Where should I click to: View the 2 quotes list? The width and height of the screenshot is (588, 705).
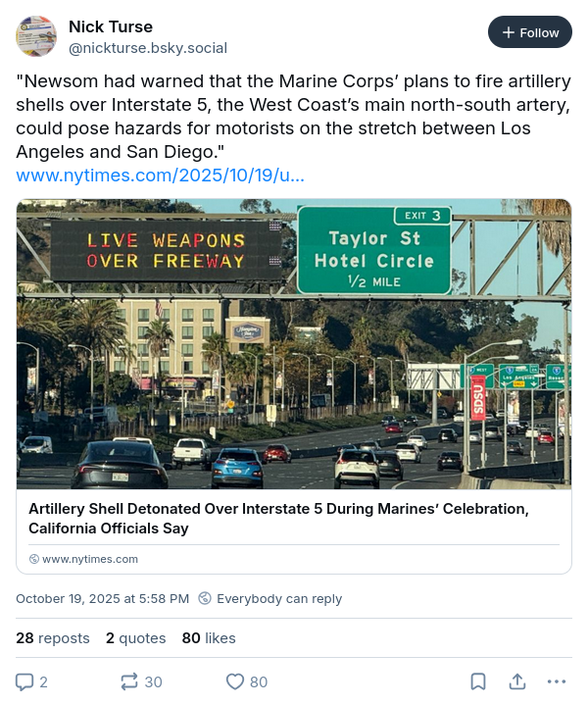tap(135, 638)
